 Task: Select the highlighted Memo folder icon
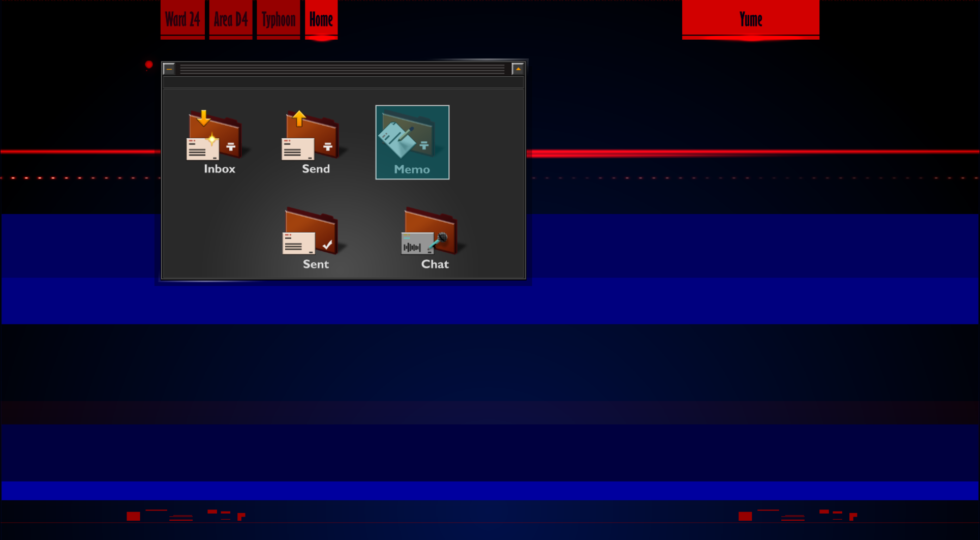coord(412,141)
